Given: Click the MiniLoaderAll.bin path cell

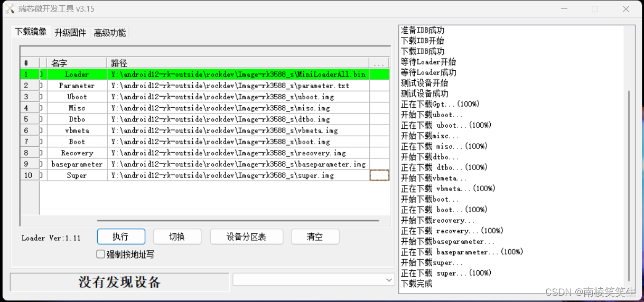Looking at the screenshot, I should pyautogui.click(x=238, y=74).
